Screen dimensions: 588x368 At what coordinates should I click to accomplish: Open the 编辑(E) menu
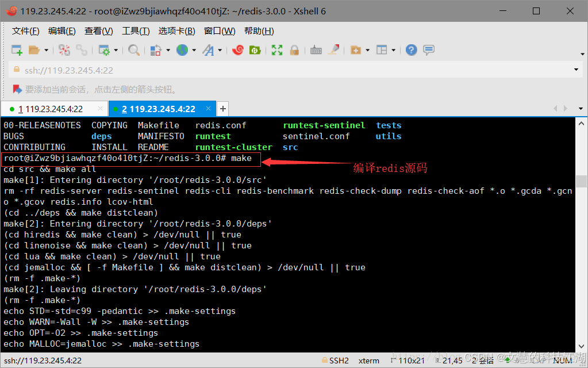(62, 31)
